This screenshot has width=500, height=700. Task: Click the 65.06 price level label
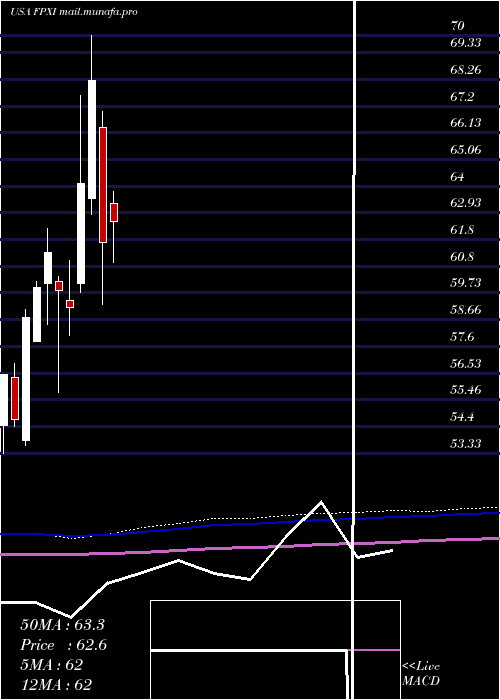pos(466,150)
